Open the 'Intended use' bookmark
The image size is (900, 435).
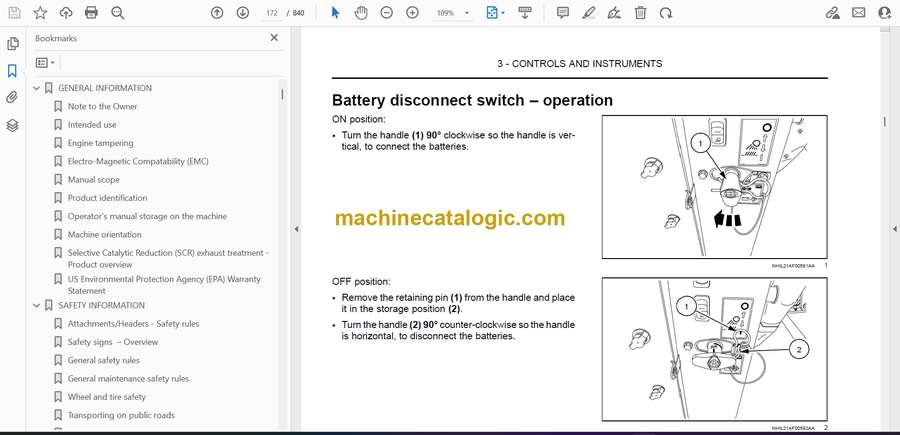[92, 125]
